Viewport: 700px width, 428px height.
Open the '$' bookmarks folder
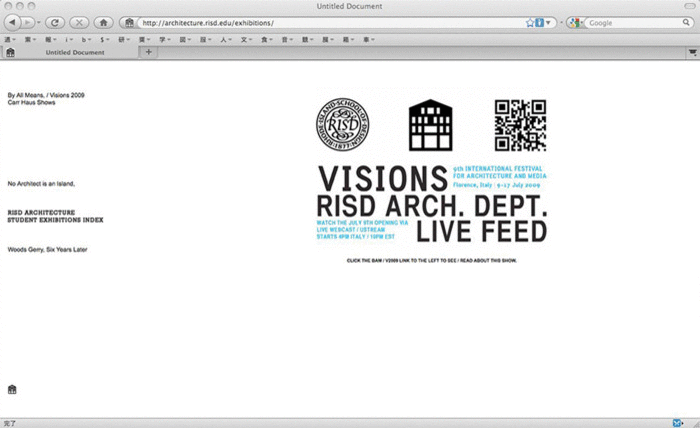[x=105, y=40]
